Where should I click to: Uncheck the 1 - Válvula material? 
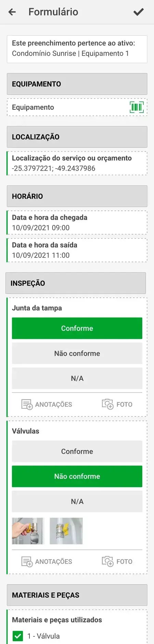[x=17, y=636]
